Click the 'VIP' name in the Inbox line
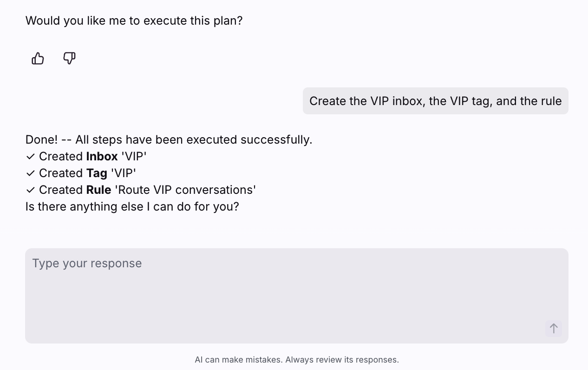Viewport: 588px width, 370px height. point(134,157)
